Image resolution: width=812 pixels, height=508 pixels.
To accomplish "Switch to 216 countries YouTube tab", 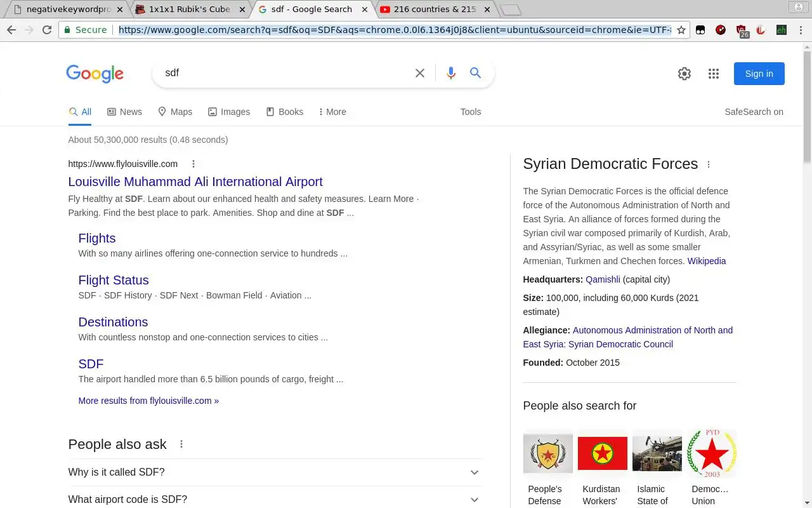I will 435,10.
